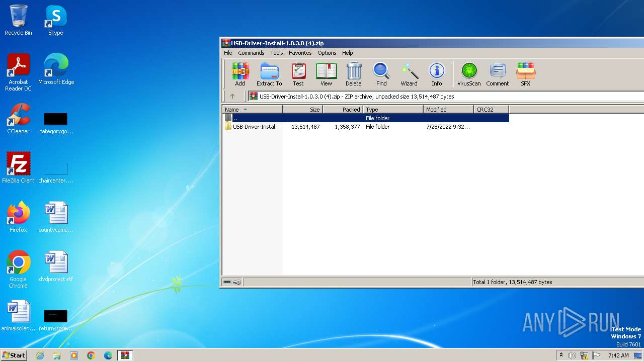Sort by the Type column header
The image size is (644, 362).
tap(393, 109)
